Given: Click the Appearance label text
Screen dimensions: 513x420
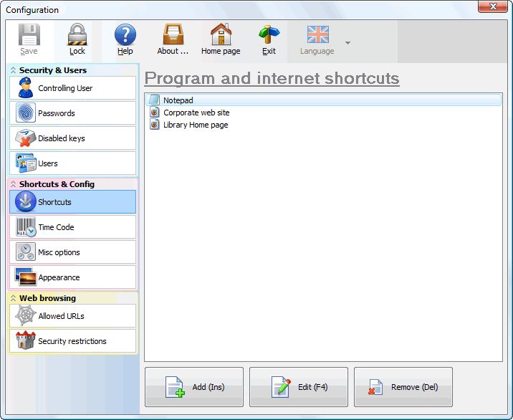Looking at the screenshot, I should pyautogui.click(x=59, y=277).
